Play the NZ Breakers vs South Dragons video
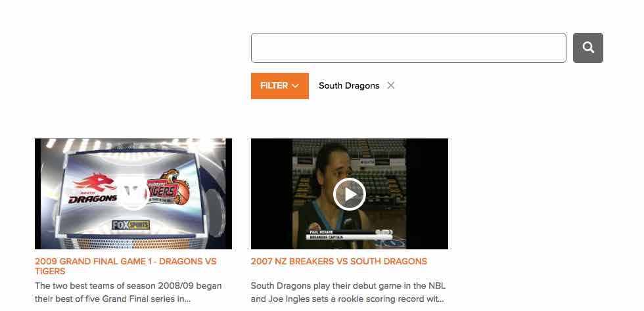644x311 pixels. coord(349,194)
